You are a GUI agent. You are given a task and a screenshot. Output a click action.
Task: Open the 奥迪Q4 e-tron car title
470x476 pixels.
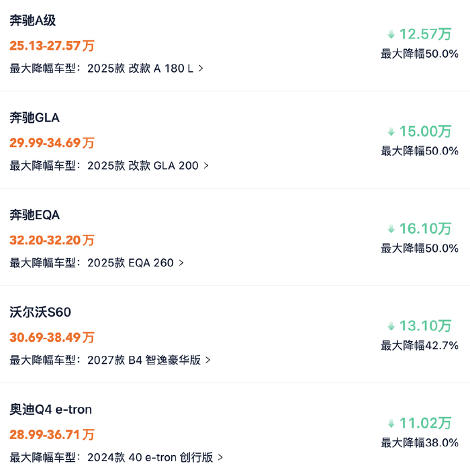pos(50,410)
